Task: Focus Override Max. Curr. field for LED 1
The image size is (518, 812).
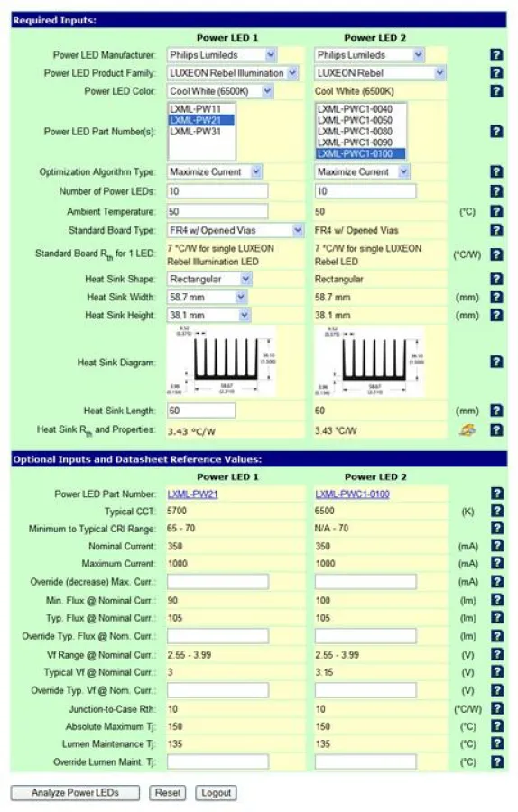Action: (x=217, y=582)
